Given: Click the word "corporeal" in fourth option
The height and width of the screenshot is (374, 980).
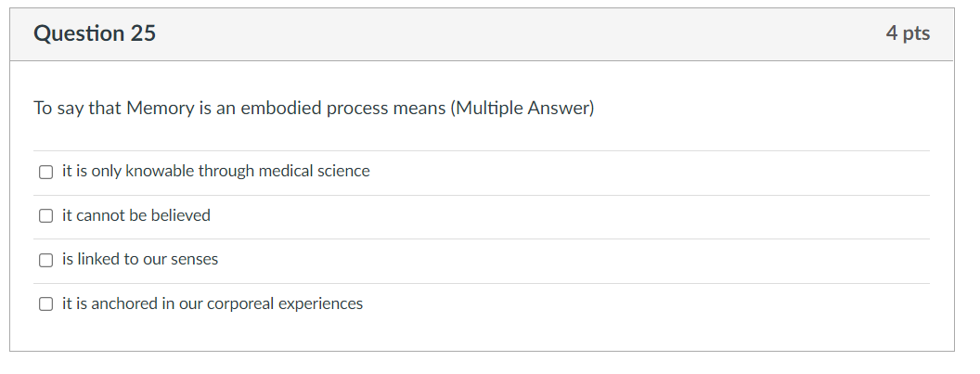Looking at the screenshot, I should click(x=241, y=303).
